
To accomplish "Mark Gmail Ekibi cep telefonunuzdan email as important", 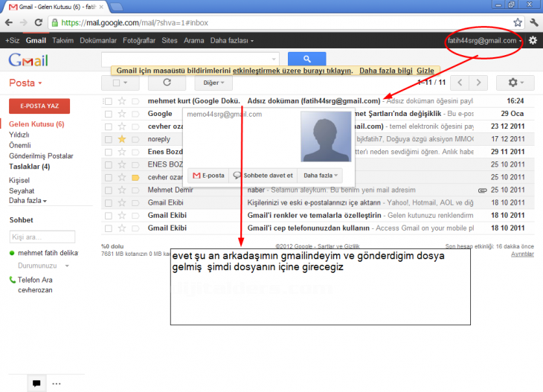I will pos(135,228).
